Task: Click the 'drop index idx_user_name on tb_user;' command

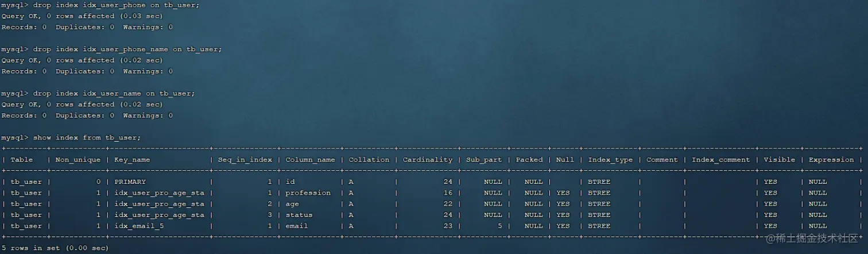Action: pyautogui.click(x=98, y=93)
